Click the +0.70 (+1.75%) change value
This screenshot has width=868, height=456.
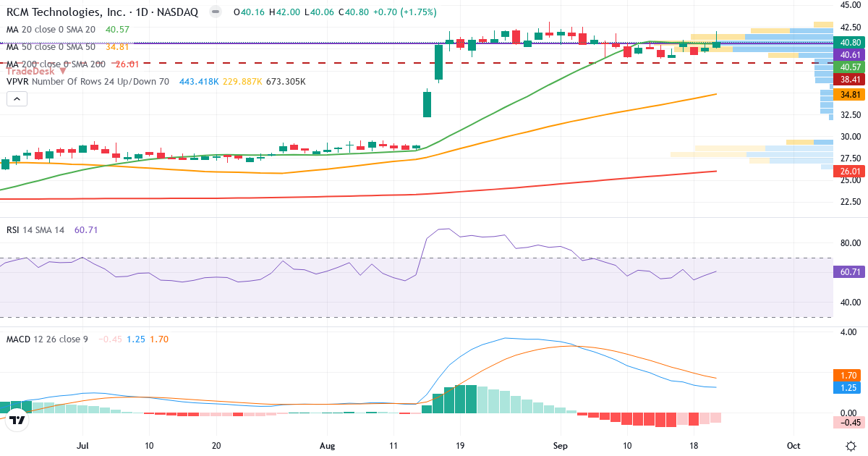404,12
